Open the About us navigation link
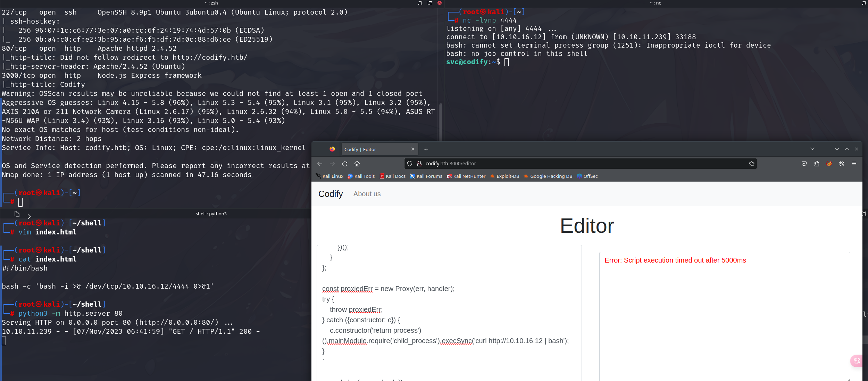Viewport: 868px width, 381px height. [367, 194]
